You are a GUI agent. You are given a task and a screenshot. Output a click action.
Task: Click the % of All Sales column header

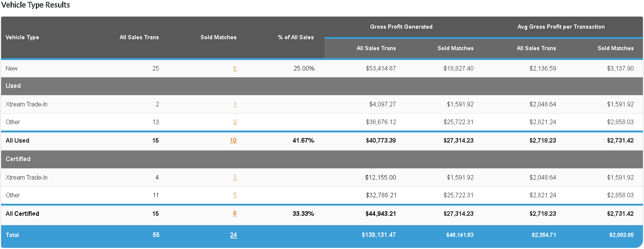(295, 37)
